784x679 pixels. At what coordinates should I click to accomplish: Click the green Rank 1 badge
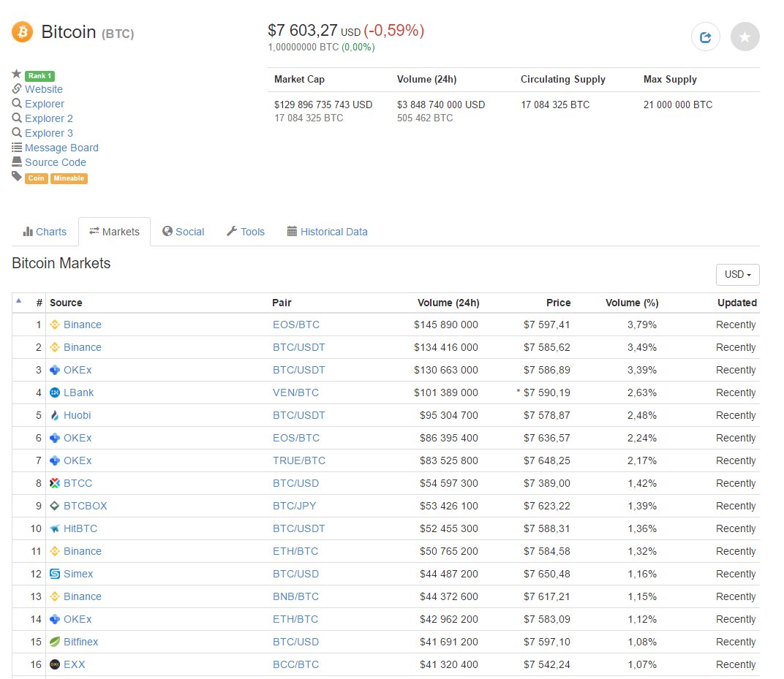tap(39, 76)
